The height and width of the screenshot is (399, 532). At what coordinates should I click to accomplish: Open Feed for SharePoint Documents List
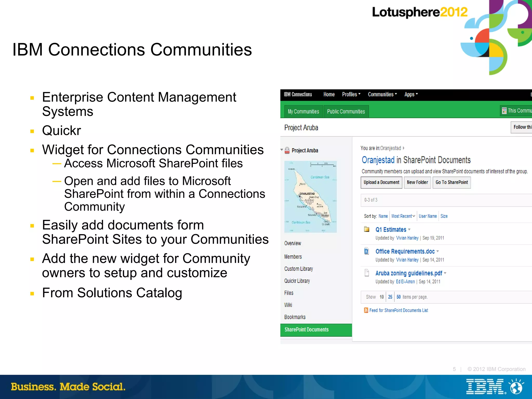coord(398,310)
